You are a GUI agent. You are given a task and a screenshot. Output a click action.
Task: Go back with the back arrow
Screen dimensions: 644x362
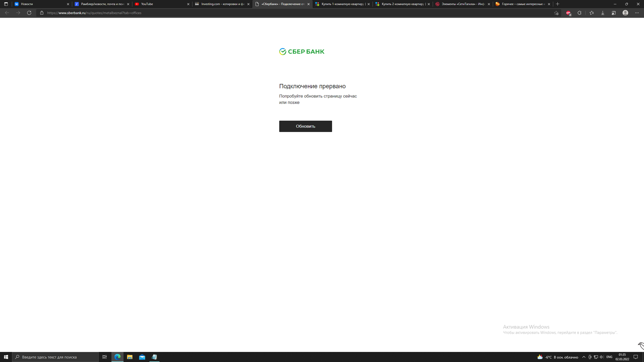pyautogui.click(x=7, y=13)
